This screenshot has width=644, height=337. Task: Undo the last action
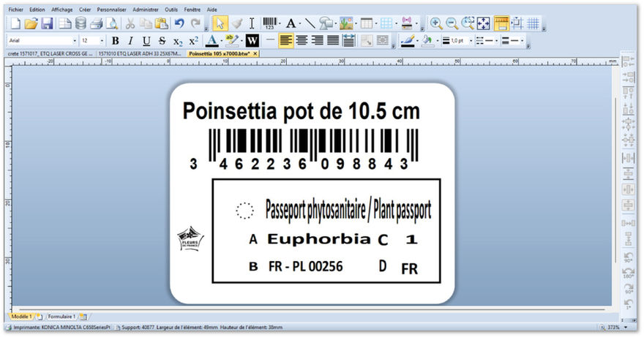click(x=179, y=23)
